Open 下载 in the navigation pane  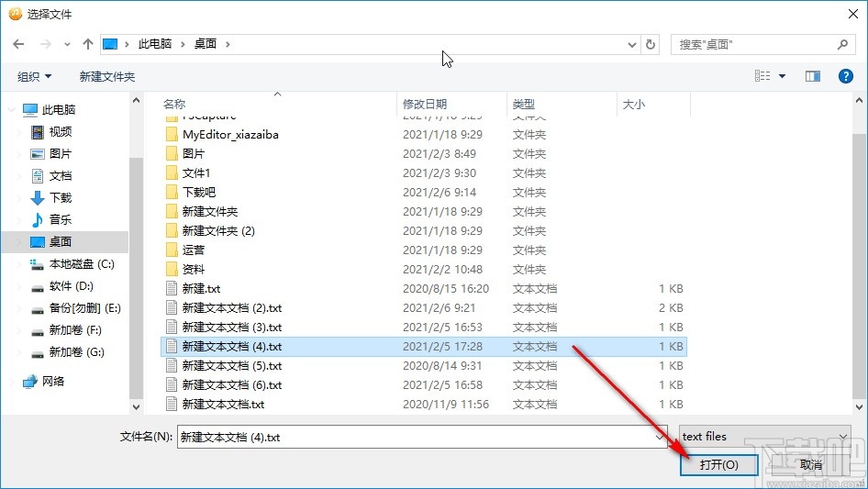[x=61, y=197]
